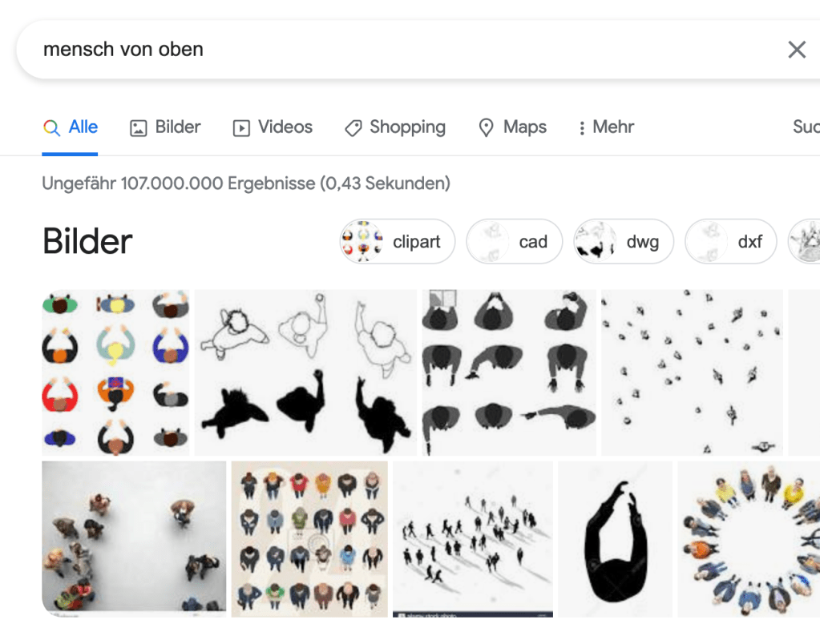Clear the search box with the X icon
820x644 pixels.
(797, 50)
